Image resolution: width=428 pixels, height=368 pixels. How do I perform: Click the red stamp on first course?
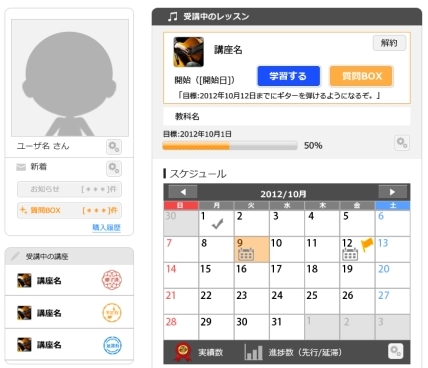point(112,280)
